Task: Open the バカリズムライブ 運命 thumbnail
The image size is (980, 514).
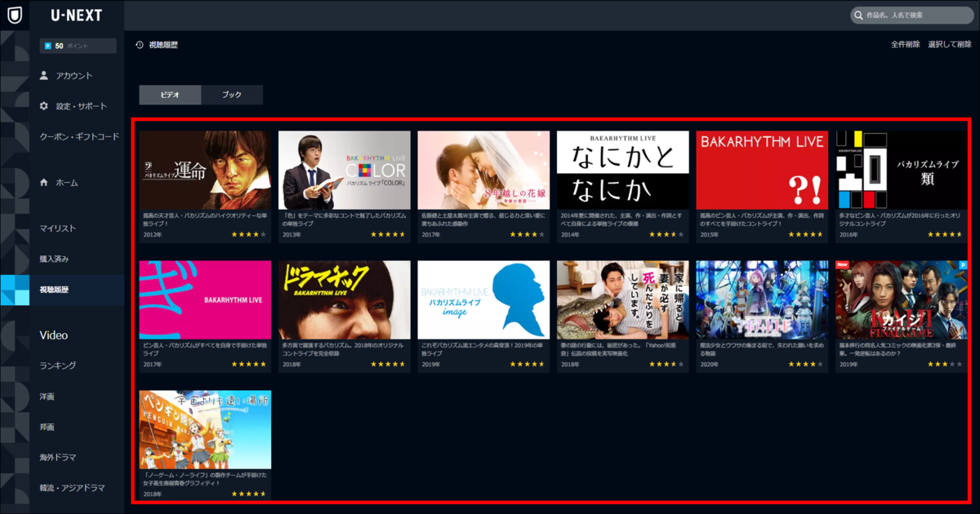Action: (205, 170)
